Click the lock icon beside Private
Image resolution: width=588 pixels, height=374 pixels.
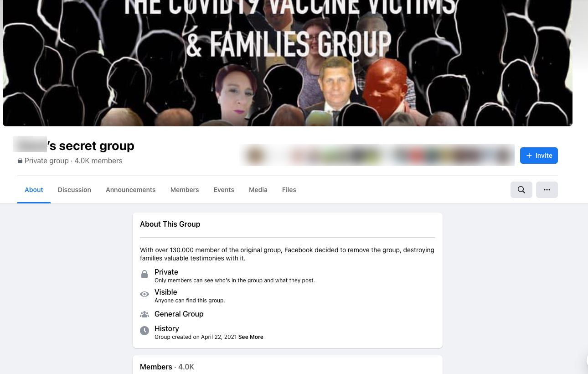(144, 275)
